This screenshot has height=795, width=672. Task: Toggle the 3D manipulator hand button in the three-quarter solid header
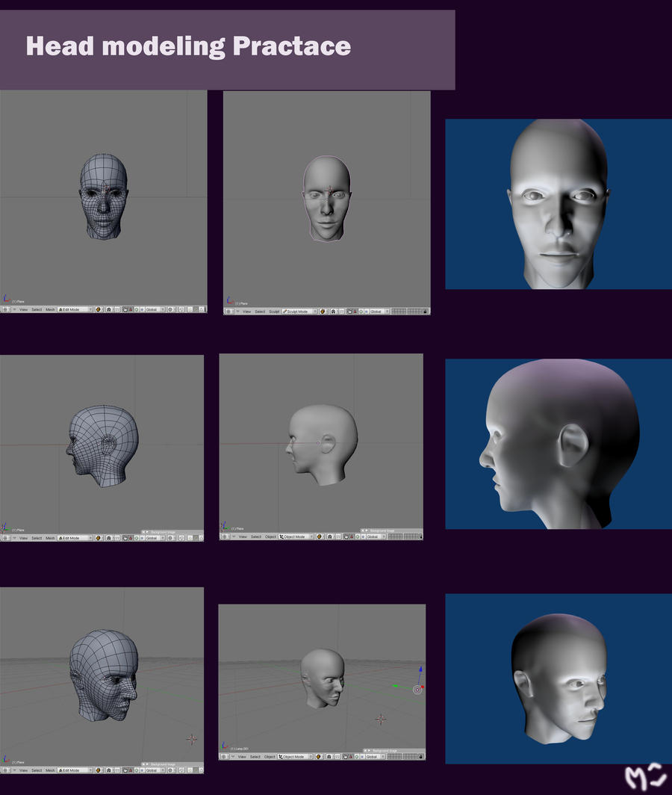click(x=345, y=756)
